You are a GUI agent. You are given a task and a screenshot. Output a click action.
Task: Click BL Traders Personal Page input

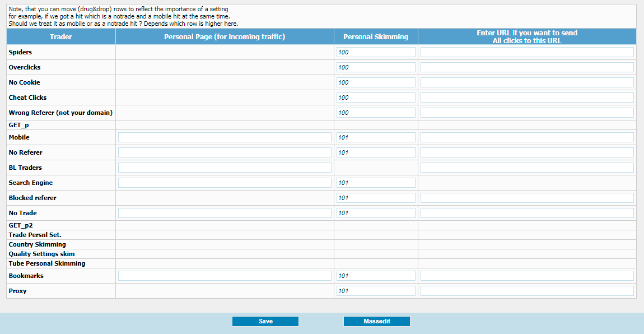pyautogui.click(x=225, y=168)
